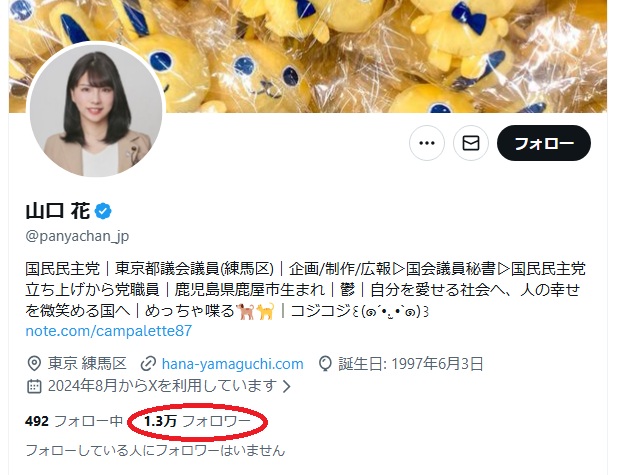
Task: Open the circular profile picture
Action: [x=96, y=110]
